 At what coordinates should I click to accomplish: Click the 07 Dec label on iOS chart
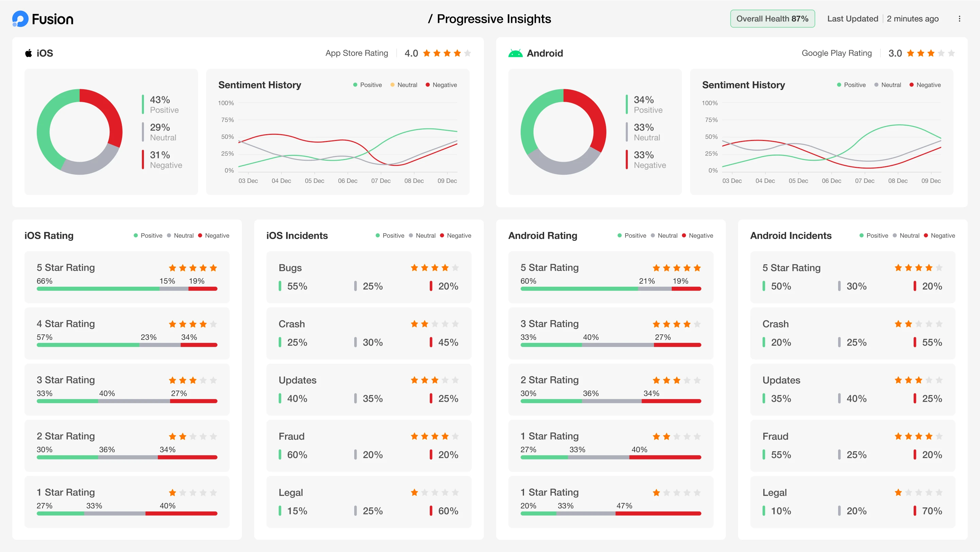(380, 181)
